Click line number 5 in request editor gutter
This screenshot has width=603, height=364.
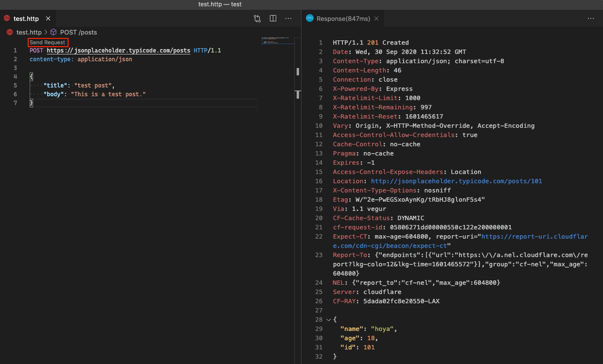[x=15, y=85]
